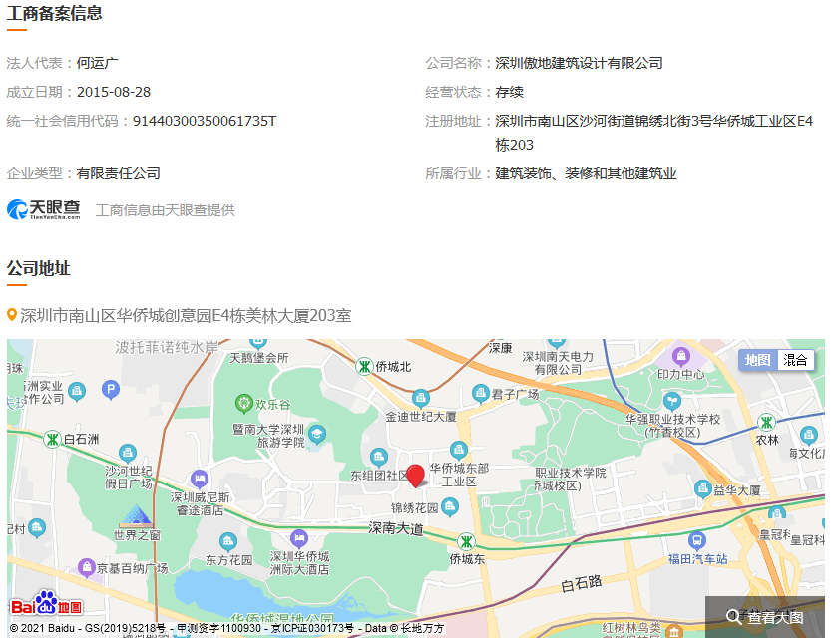Click the Baidu 地图 logo

pyautogui.click(x=46, y=604)
